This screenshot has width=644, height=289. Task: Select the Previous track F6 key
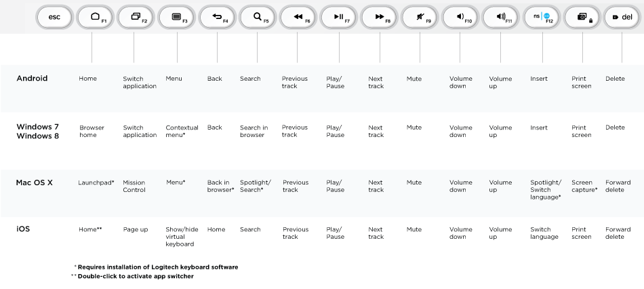click(x=298, y=17)
